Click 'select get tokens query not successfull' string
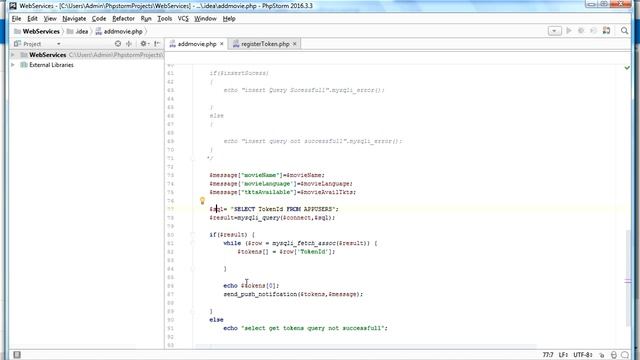 (x=313, y=328)
